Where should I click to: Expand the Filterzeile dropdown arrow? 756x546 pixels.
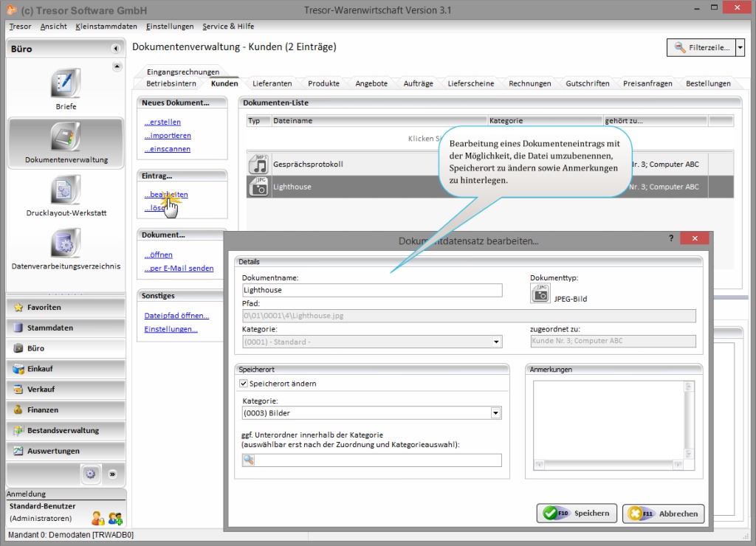pos(740,48)
